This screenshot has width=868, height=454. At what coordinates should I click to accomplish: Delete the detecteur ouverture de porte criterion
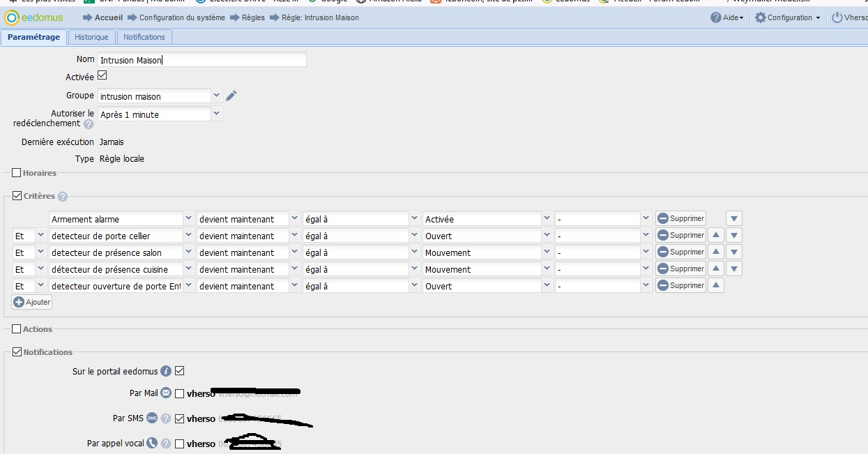[x=680, y=285]
